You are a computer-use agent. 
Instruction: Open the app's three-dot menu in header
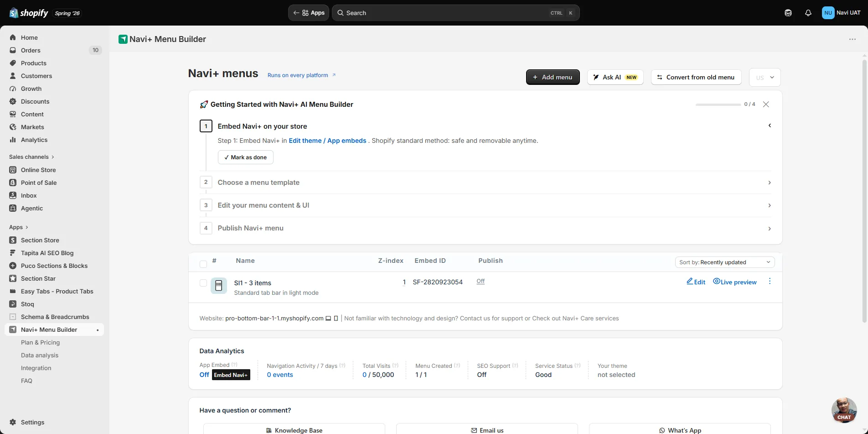pos(852,39)
